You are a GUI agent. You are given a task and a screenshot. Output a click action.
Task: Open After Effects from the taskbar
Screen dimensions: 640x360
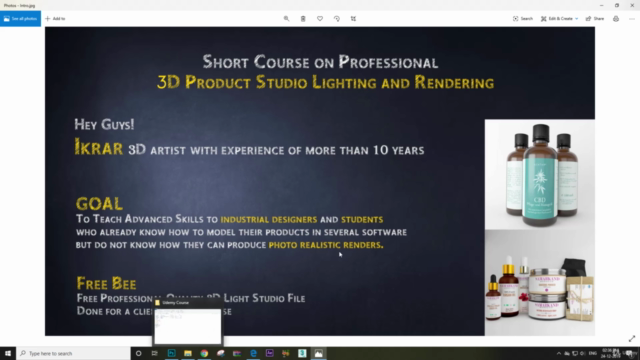coord(269,353)
